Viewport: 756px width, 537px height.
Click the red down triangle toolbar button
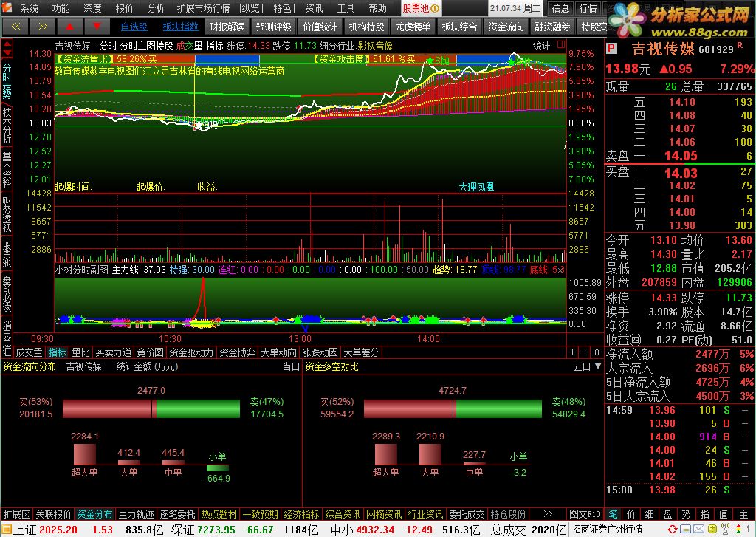coord(97,27)
